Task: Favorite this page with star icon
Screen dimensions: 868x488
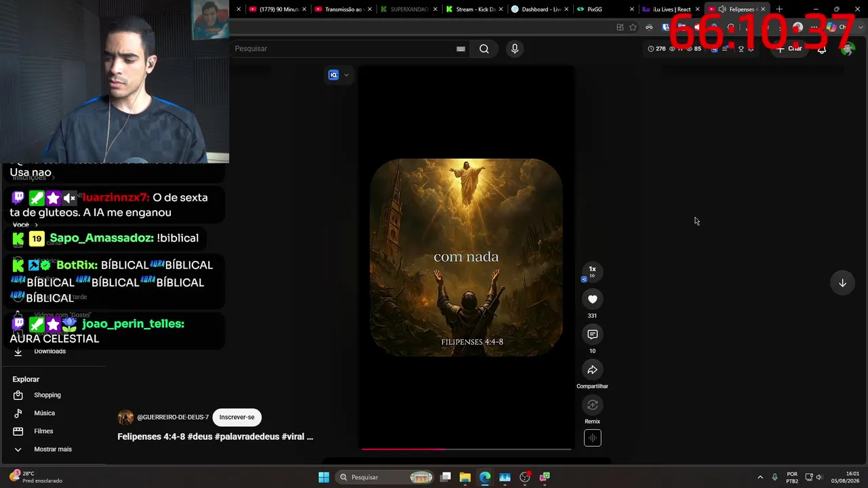Action: (x=633, y=27)
